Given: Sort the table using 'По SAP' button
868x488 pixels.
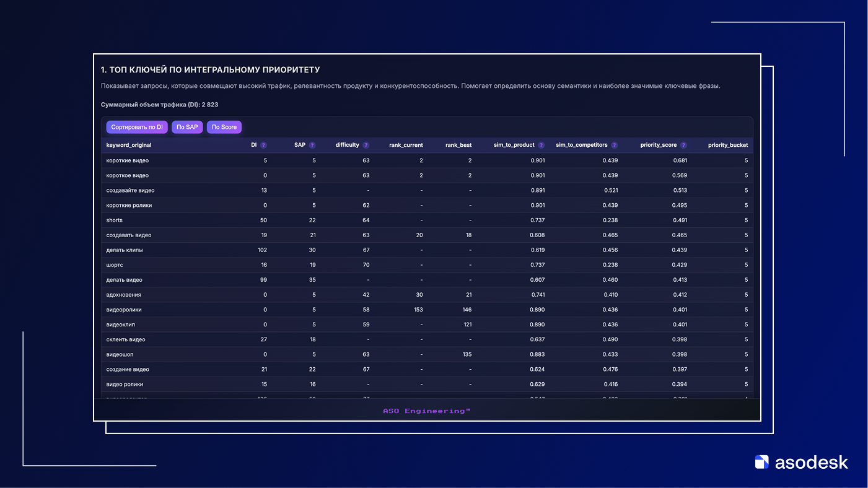Looking at the screenshot, I should click(187, 127).
